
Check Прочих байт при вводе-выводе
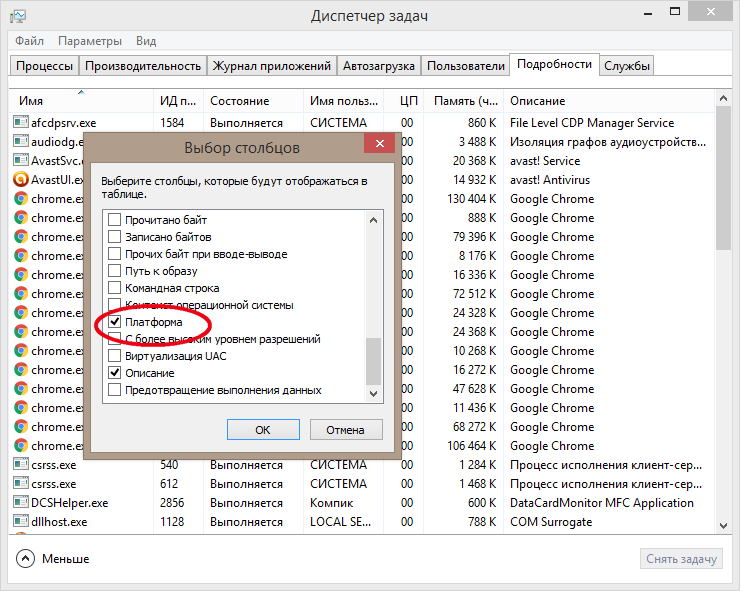coord(114,253)
